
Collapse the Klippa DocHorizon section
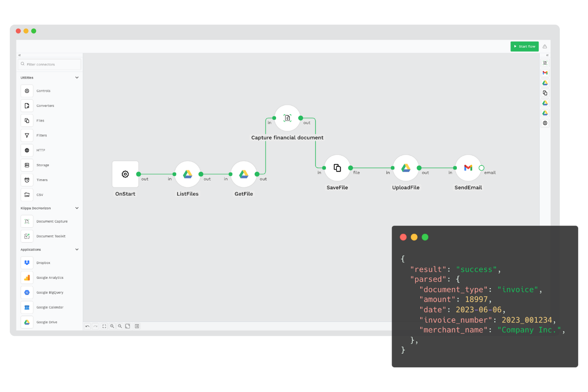click(x=76, y=208)
